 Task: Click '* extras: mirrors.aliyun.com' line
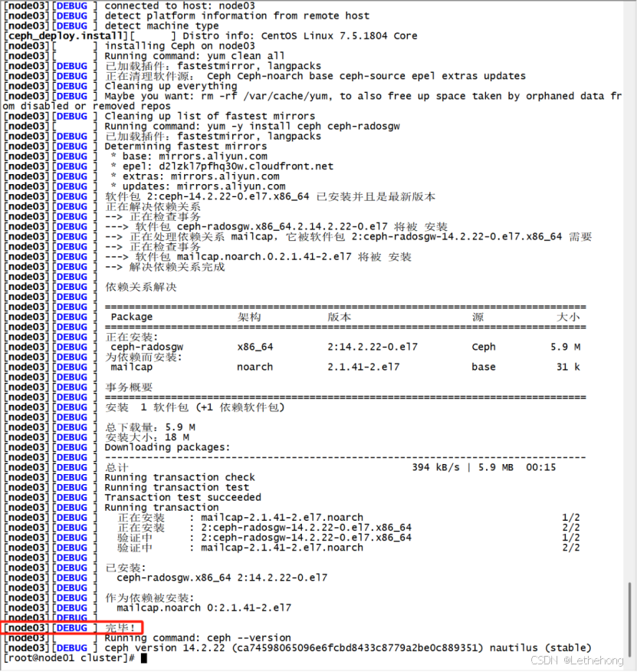[195, 176]
